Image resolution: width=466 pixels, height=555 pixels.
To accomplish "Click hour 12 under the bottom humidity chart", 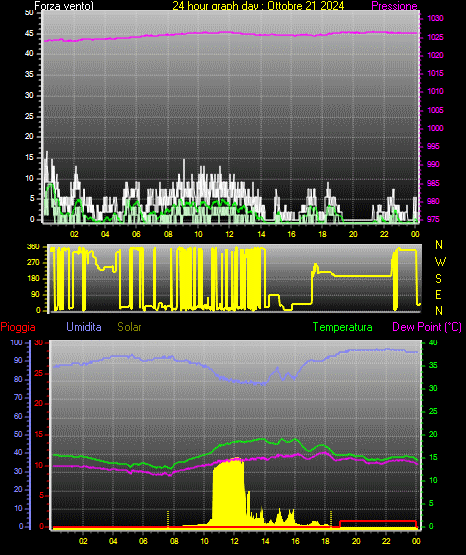I will pyautogui.click(x=234, y=541).
